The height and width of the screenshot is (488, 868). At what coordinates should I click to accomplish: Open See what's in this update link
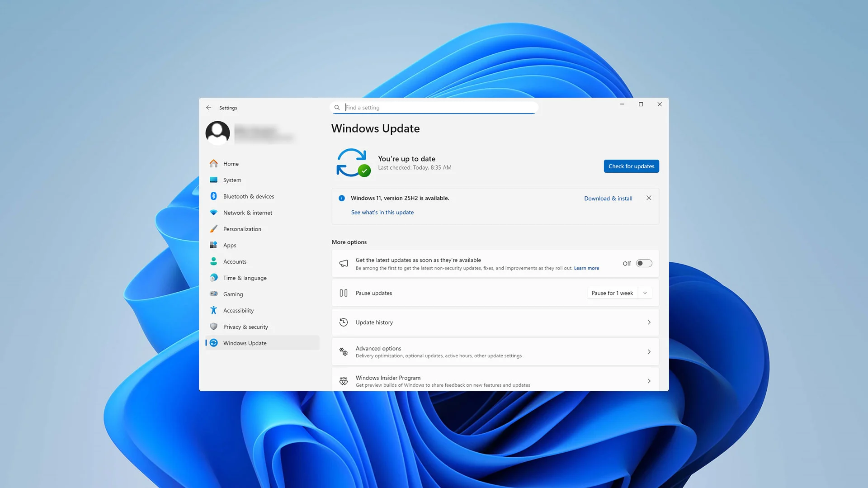pos(382,213)
